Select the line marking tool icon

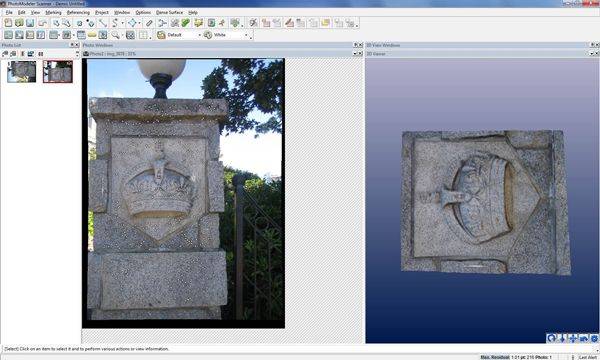pyautogui.click(x=103, y=23)
